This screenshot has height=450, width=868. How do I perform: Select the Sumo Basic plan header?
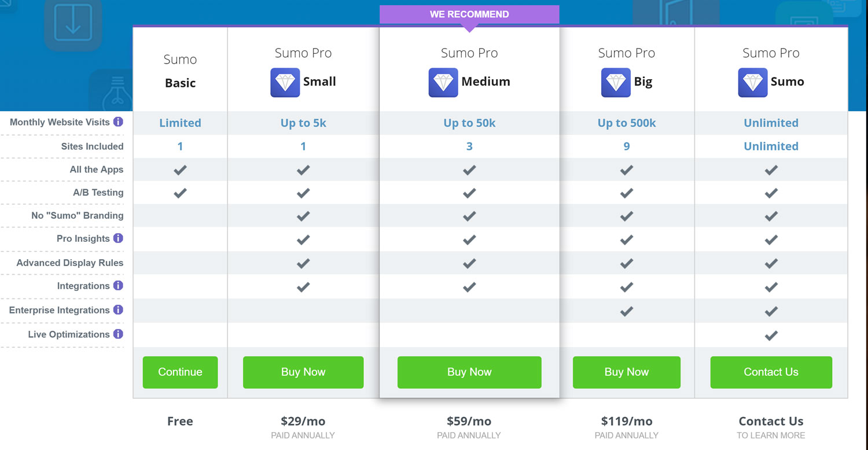point(180,71)
